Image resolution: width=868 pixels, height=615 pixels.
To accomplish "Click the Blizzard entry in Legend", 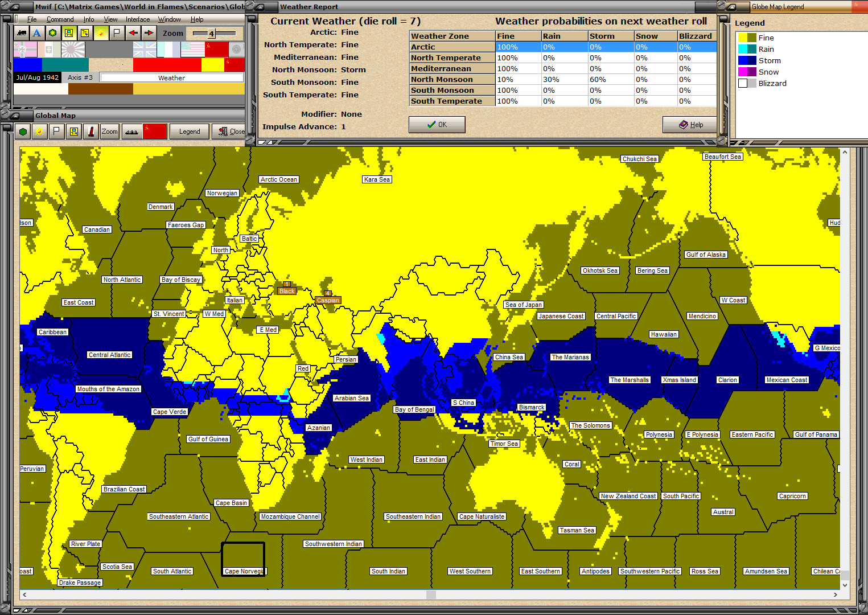I will pyautogui.click(x=772, y=83).
